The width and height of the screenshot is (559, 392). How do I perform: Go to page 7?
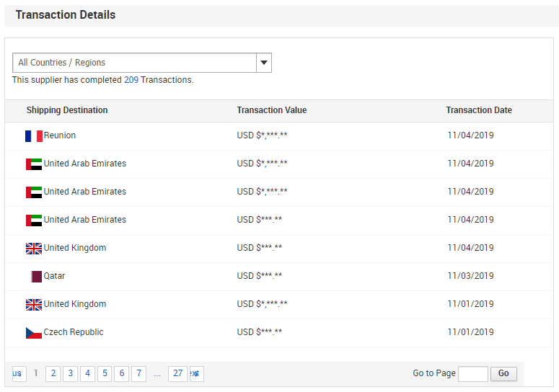click(x=139, y=373)
